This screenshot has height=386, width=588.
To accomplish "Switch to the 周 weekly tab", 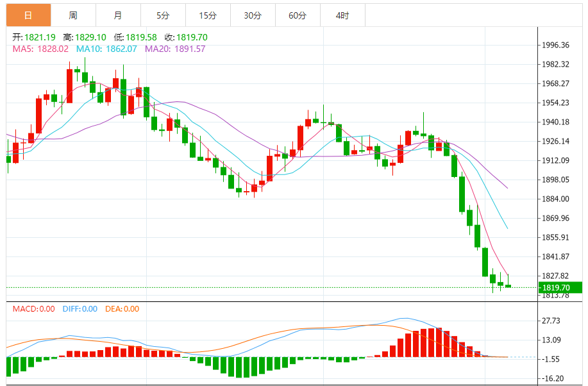I will click(x=73, y=15).
